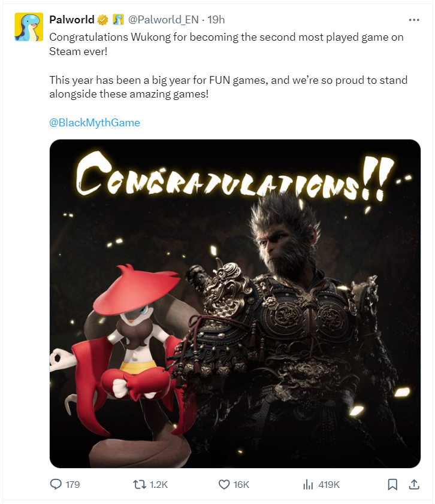Screen dimensions: 435x504
Task: Open the @Palworld_EN handle link
Action: 164,20
